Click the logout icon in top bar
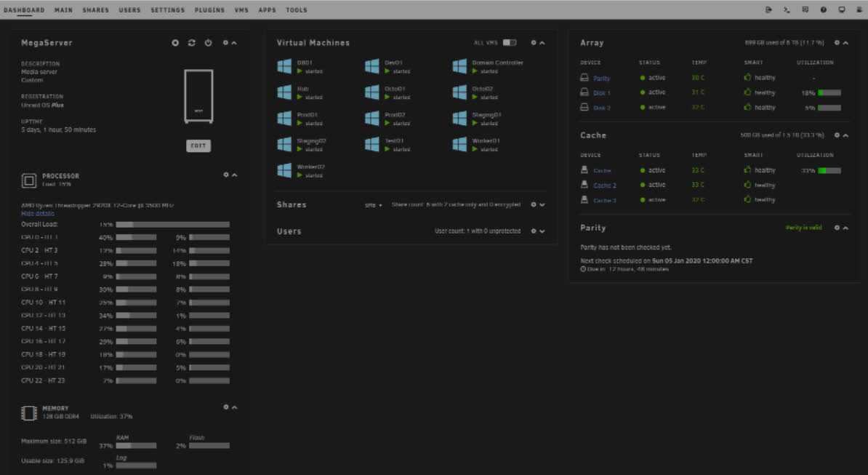The image size is (868, 475). [769, 10]
